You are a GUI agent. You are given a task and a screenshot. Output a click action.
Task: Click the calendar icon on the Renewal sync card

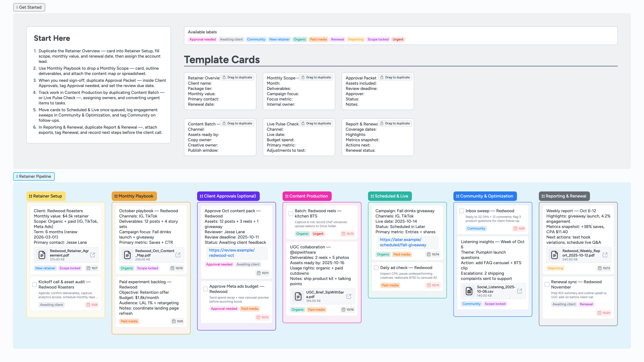point(599,313)
